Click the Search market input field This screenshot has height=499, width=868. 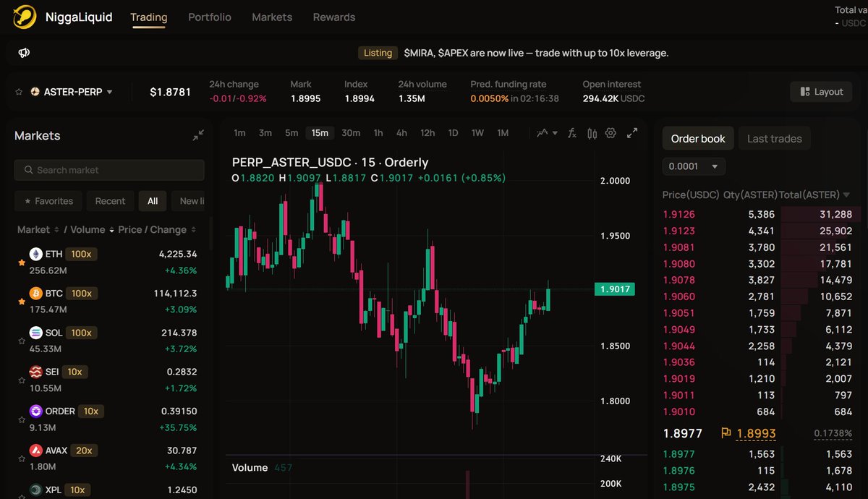109,170
